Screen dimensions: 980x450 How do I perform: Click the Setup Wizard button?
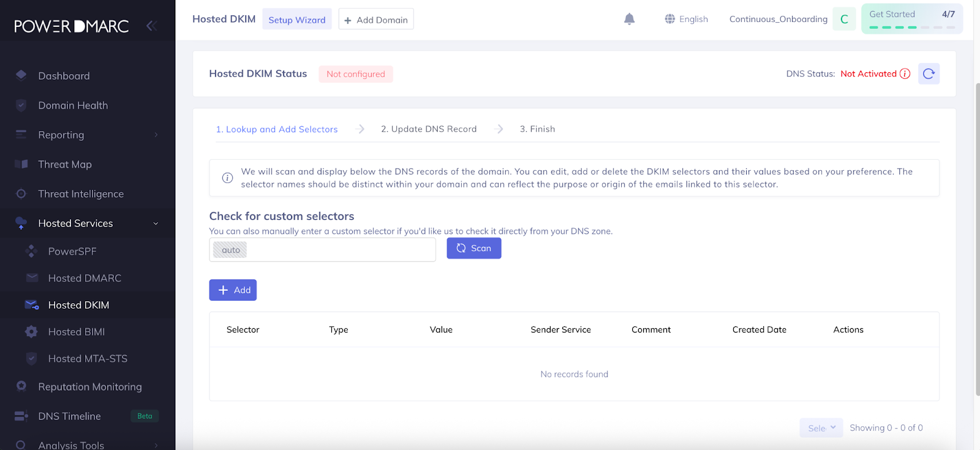pyautogui.click(x=297, y=19)
